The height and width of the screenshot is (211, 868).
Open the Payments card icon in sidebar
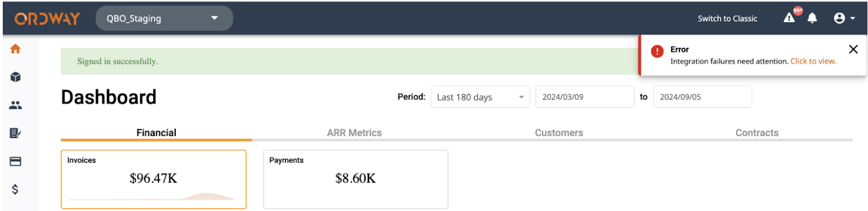tap(16, 162)
